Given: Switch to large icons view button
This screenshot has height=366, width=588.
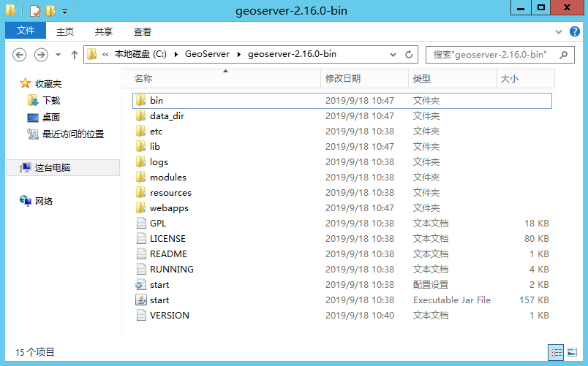Looking at the screenshot, I should 572,352.
